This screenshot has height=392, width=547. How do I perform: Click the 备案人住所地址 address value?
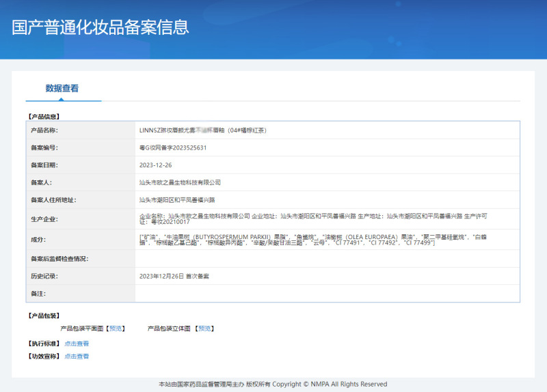coord(177,200)
